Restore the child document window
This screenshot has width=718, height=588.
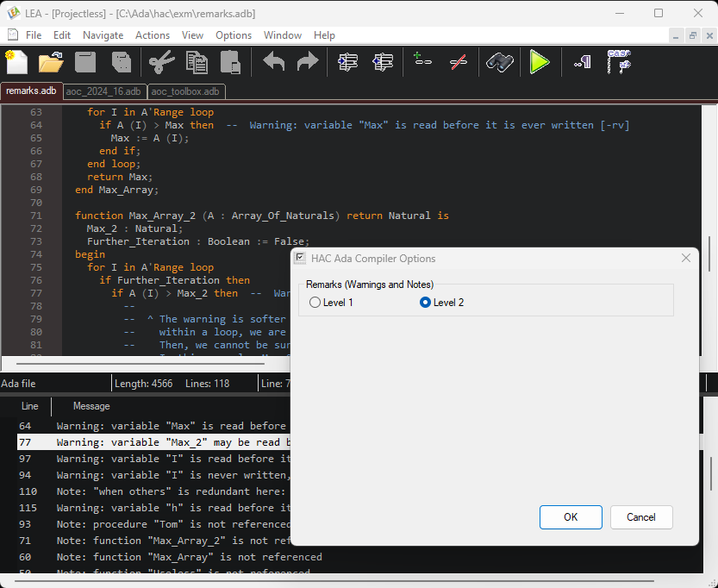pos(692,35)
